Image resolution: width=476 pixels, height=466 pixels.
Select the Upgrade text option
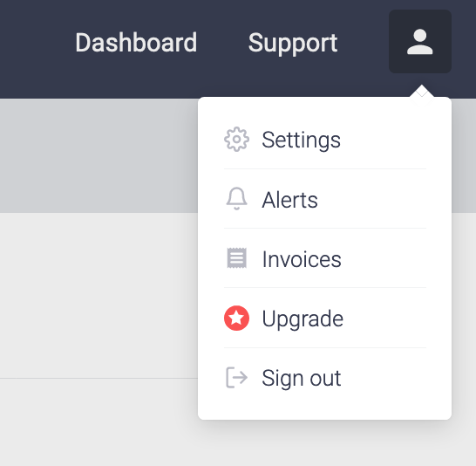pyautogui.click(x=303, y=319)
